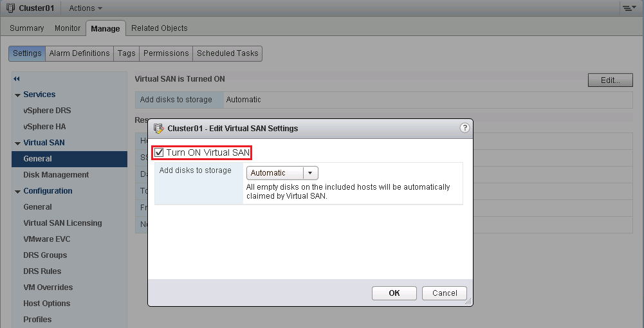Select Disk Management in the sidebar

[56, 175]
